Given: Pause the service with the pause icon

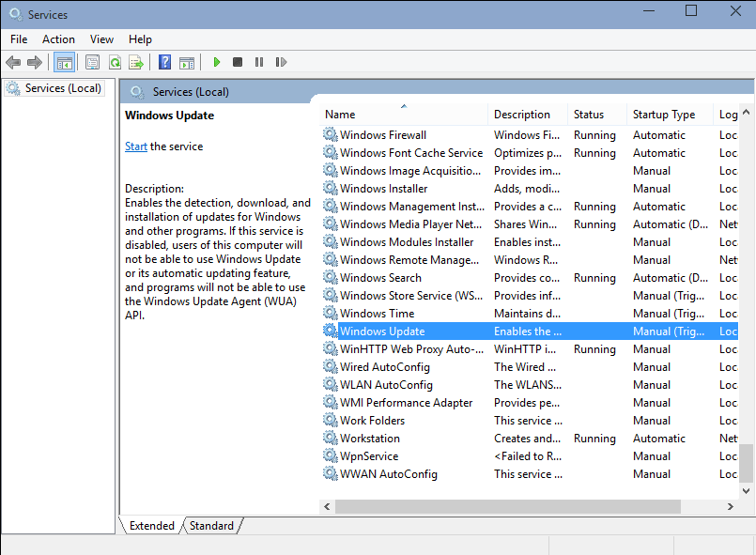Looking at the screenshot, I should point(259,62).
